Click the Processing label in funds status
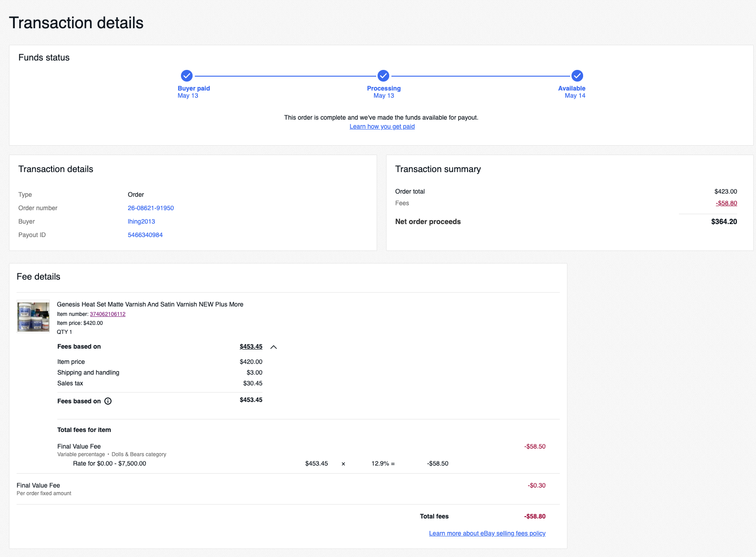 click(x=384, y=88)
